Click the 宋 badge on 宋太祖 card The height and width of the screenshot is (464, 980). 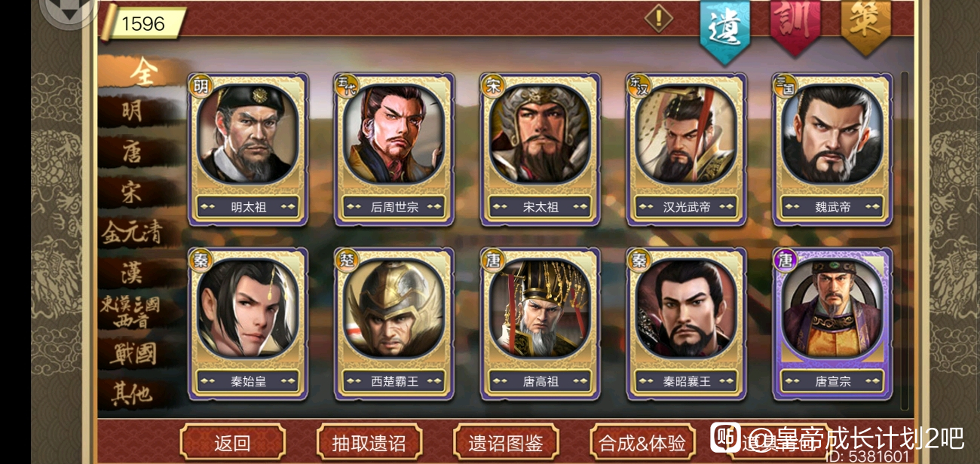click(x=494, y=85)
